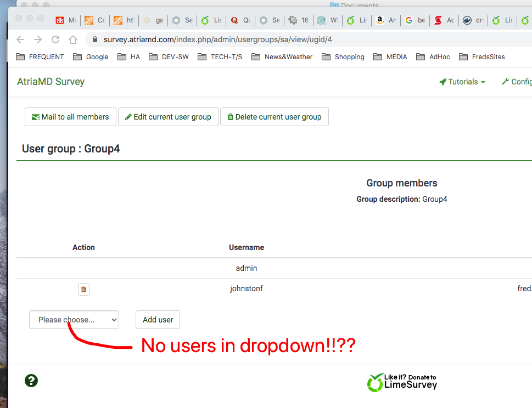Click the browser home icon
The height and width of the screenshot is (408, 532).
73,39
